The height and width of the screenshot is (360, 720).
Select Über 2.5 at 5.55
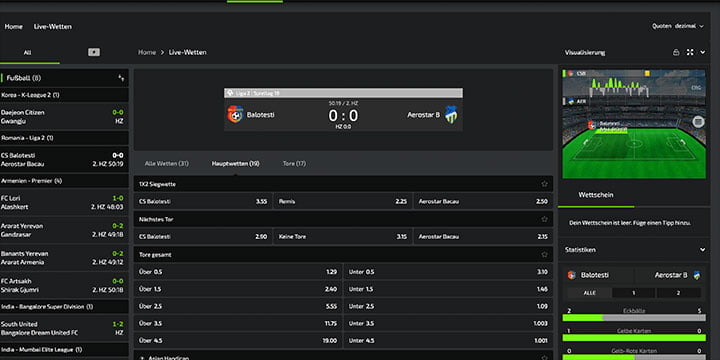click(238, 306)
